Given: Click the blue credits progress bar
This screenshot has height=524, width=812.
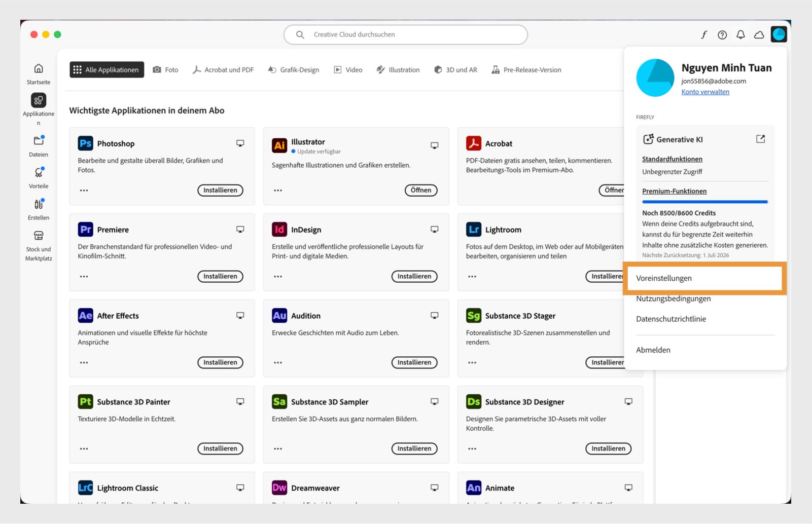Looking at the screenshot, I should click(705, 202).
